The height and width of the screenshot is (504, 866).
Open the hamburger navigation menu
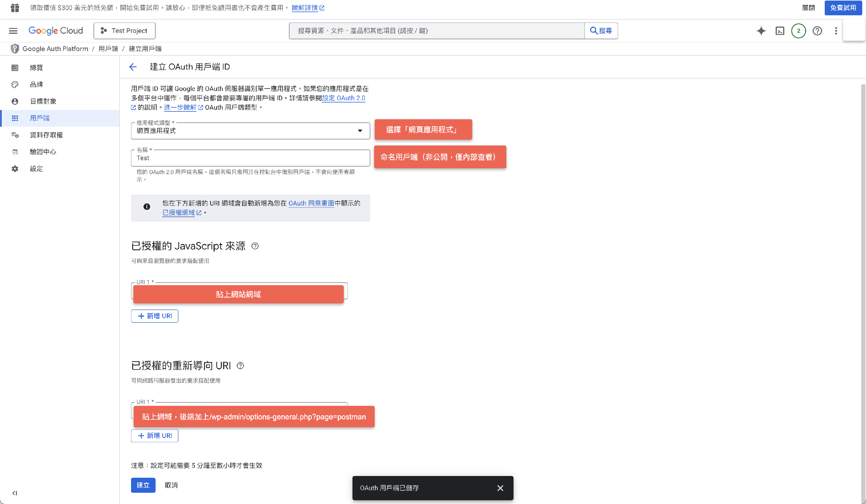pos(13,31)
